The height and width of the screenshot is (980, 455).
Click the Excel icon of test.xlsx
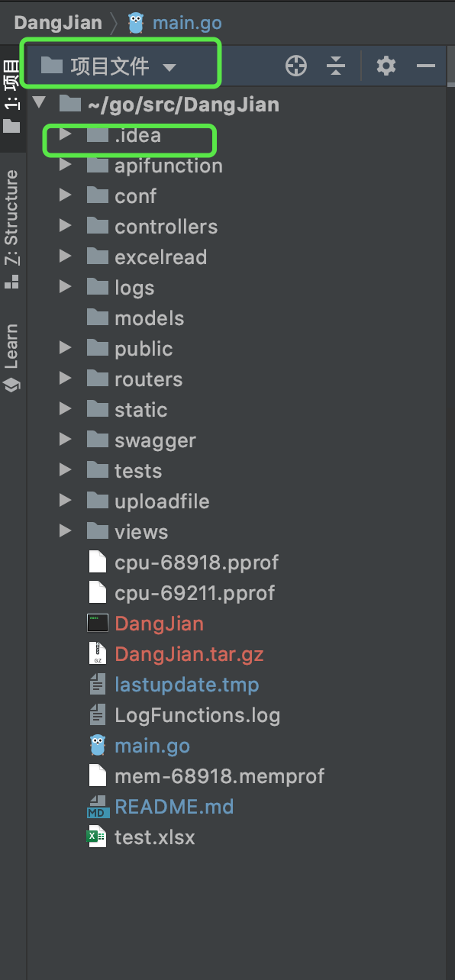(x=96, y=837)
